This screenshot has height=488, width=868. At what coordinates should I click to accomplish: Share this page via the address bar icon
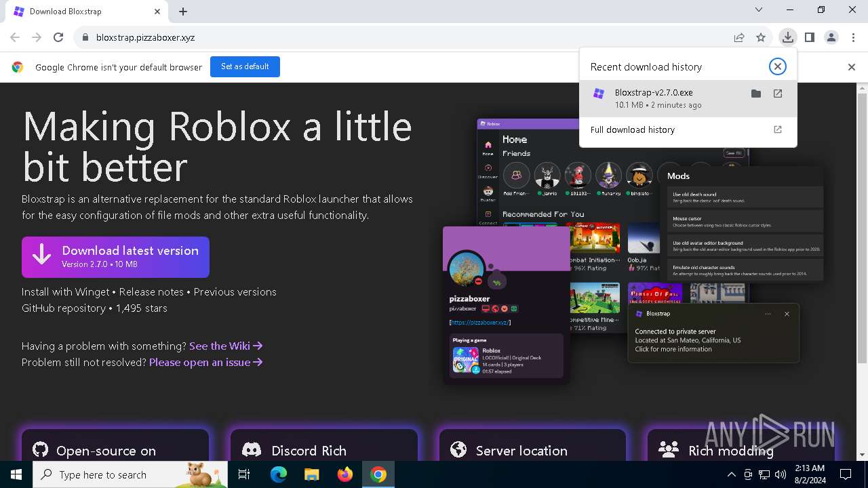pyautogui.click(x=739, y=37)
